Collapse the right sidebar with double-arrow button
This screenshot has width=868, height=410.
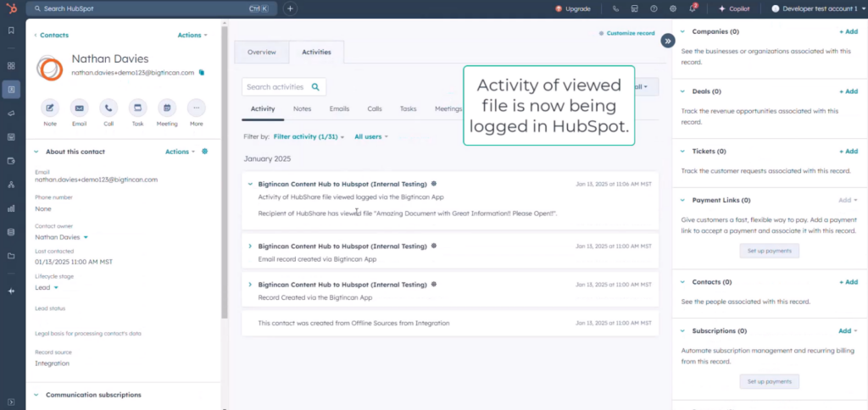click(x=668, y=41)
